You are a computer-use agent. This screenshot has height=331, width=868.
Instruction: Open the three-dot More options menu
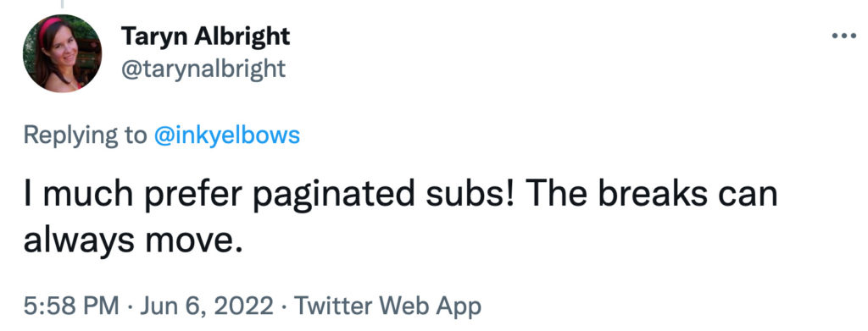click(843, 36)
